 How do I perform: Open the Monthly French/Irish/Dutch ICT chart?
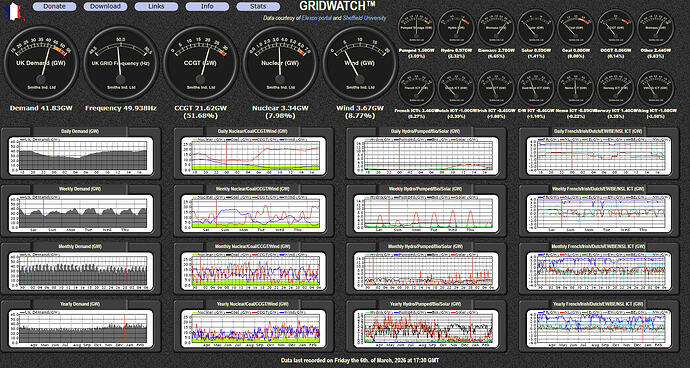[x=598, y=270]
